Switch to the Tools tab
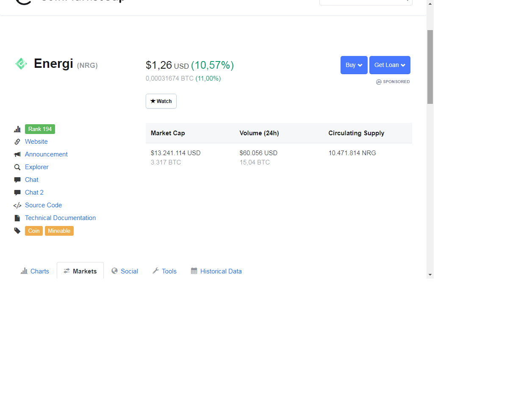The width and height of the screenshot is (532, 407). (165, 271)
